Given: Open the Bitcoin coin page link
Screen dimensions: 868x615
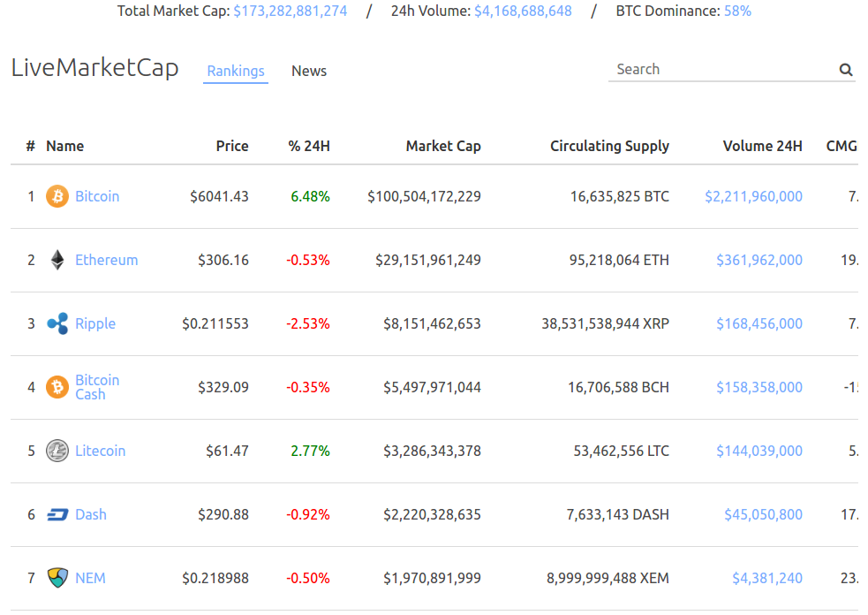Looking at the screenshot, I should (97, 196).
